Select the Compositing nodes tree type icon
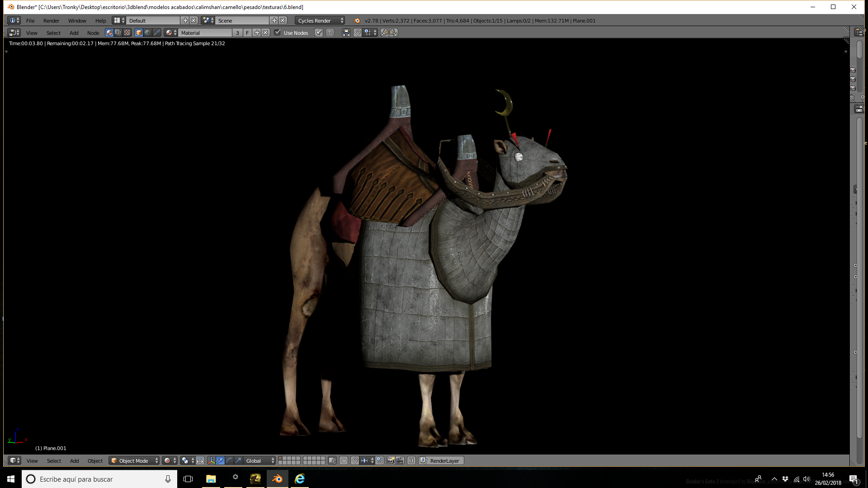Image resolution: width=868 pixels, height=488 pixels. (x=118, y=33)
